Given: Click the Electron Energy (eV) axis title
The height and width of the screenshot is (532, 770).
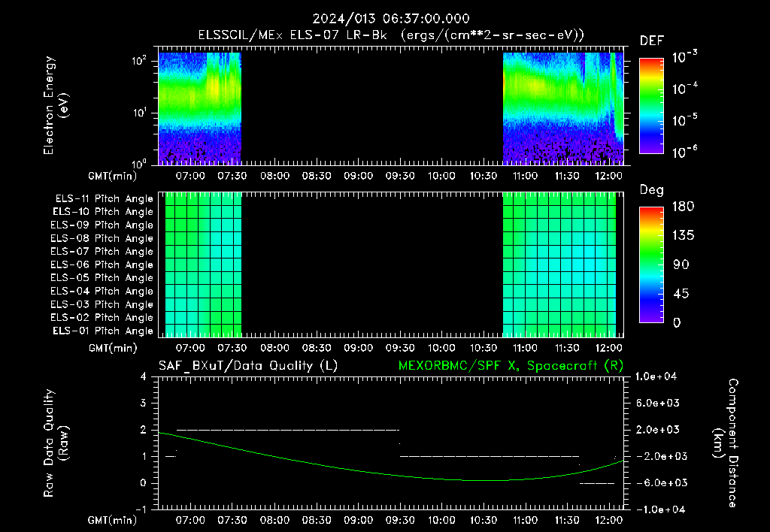Looking at the screenshot, I should tap(56, 105).
